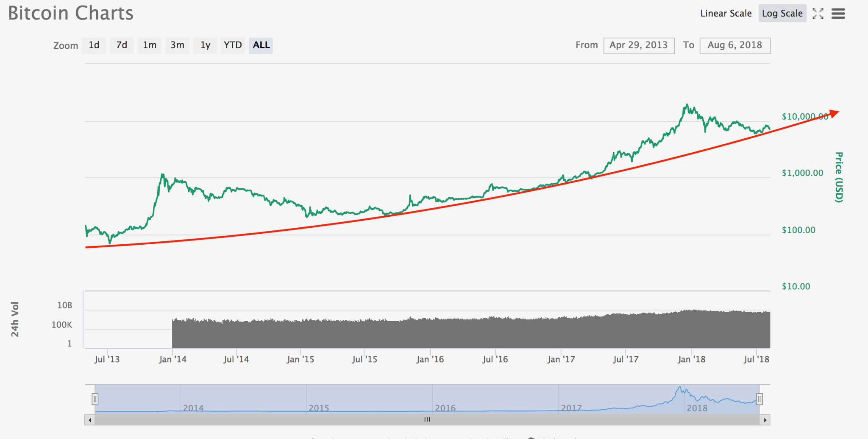The height and width of the screenshot is (439, 868).
Task: Click the navigator left scroll arrow
Action: click(x=89, y=420)
